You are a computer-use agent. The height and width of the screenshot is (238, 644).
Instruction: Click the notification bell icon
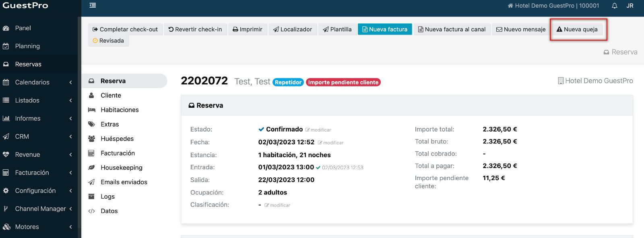click(614, 6)
